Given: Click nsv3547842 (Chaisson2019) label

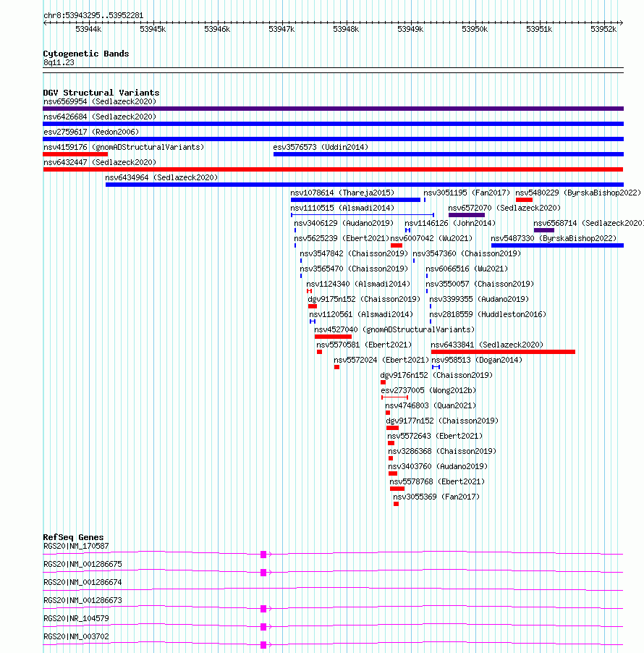Looking at the screenshot, I should pos(354,253).
